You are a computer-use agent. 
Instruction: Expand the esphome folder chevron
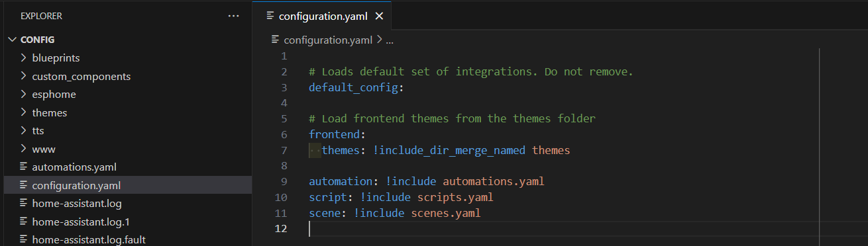coord(24,94)
